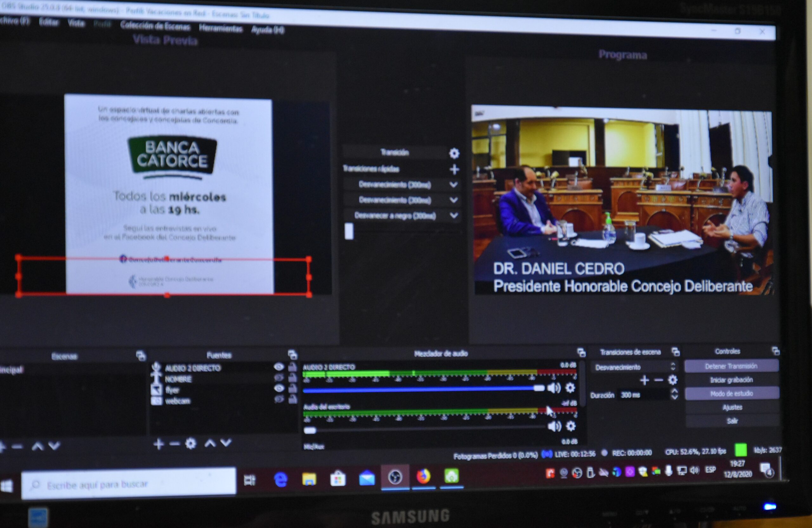Show the webcam source
The image size is (812, 528).
pyautogui.click(x=279, y=399)
